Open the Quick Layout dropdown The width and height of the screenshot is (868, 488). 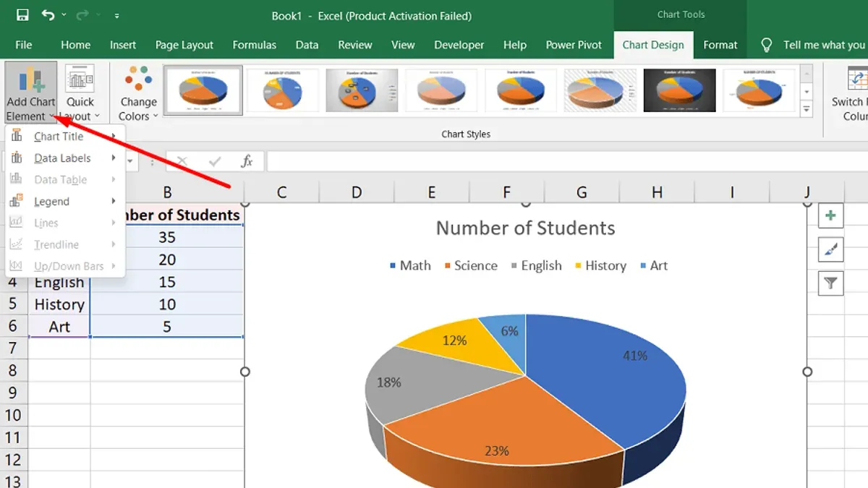[80, 93]
